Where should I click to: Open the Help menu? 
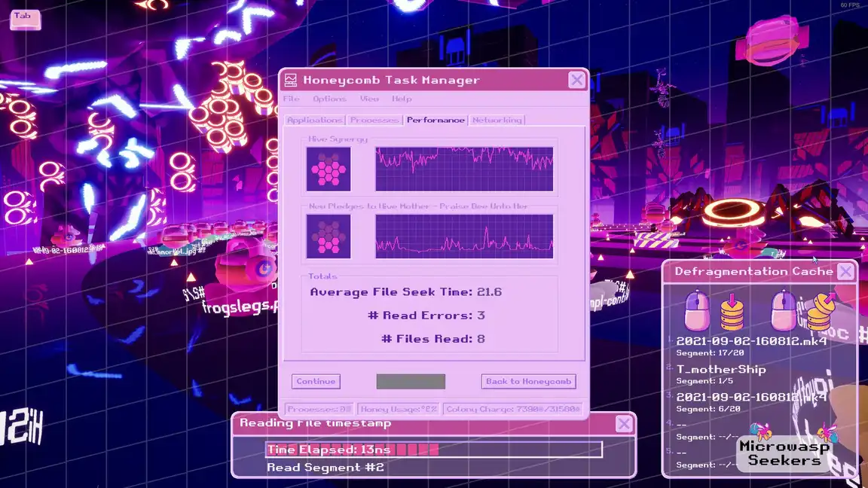[402, 99]
